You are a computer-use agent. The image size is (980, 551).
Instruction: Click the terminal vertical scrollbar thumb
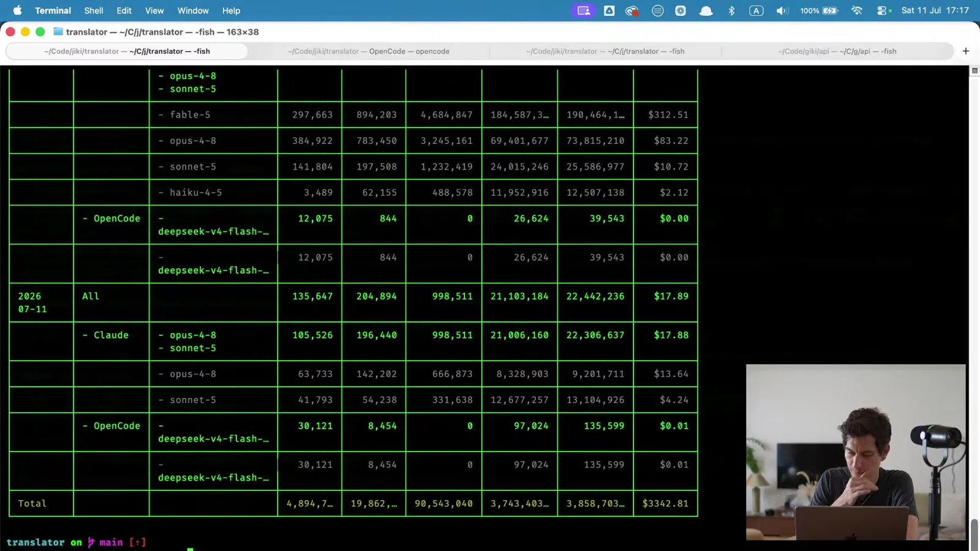[x=974, y=534]
